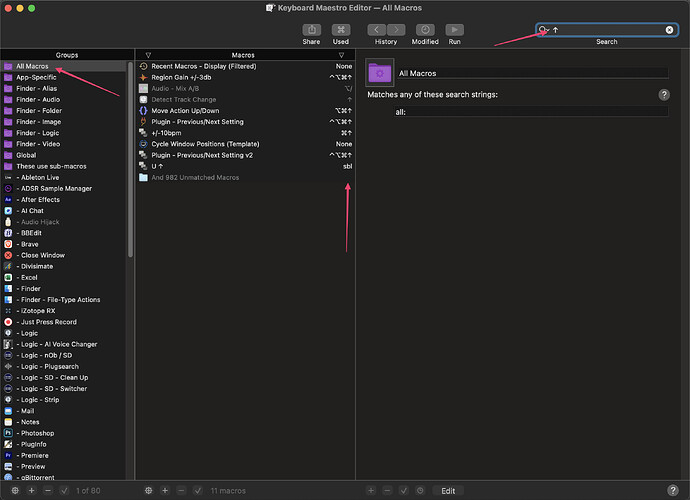Select the Detect Track Change macro

(x=245, y=99)
